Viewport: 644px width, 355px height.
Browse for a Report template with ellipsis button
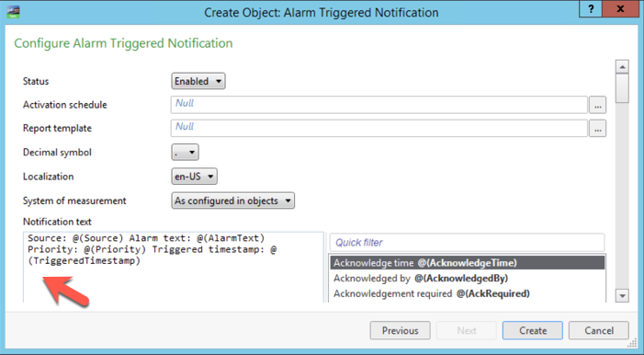click(x=597, y=129)
